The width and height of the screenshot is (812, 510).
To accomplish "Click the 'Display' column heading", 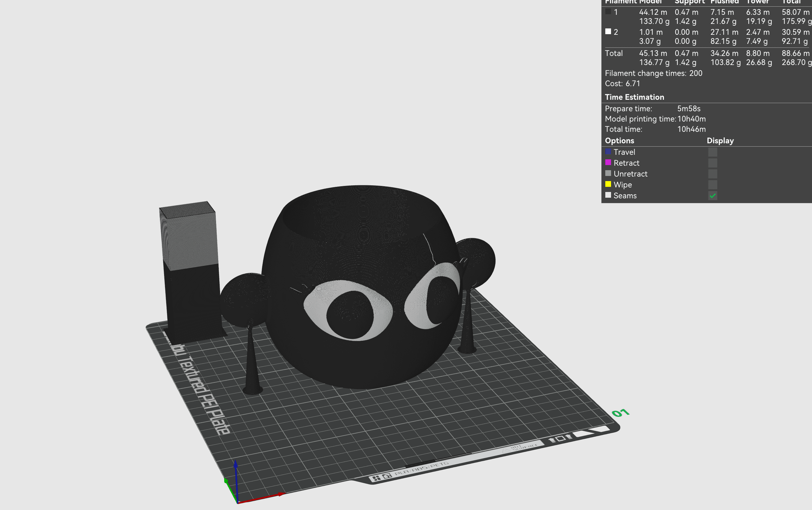I will (720, 141).
